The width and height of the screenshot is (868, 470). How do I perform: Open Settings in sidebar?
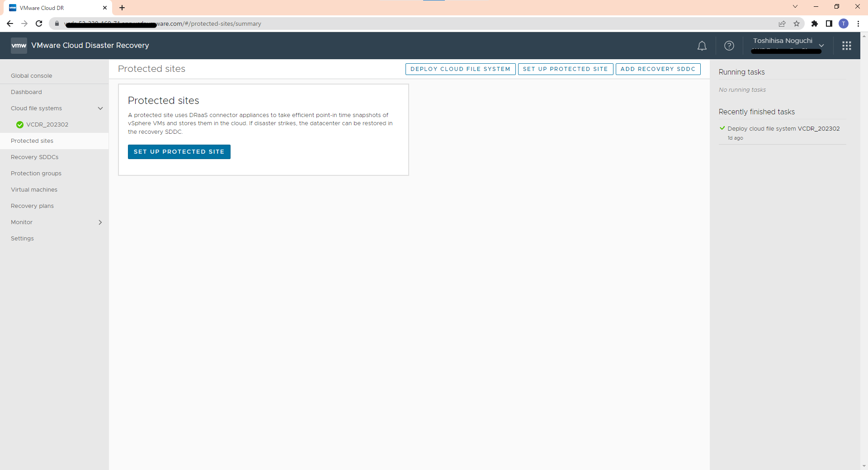23,239
